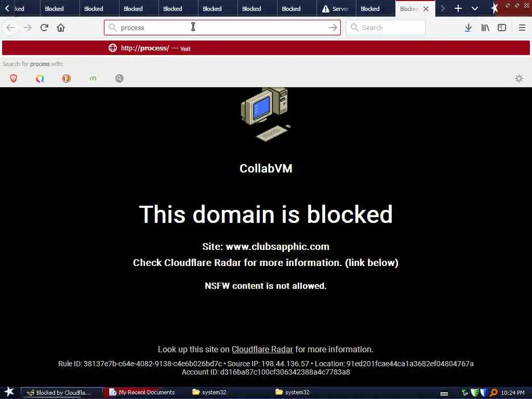The height and width of the screenshot is (399, 532).
Task: Toggle the sidebar view icon
Action: pos(502,28)
